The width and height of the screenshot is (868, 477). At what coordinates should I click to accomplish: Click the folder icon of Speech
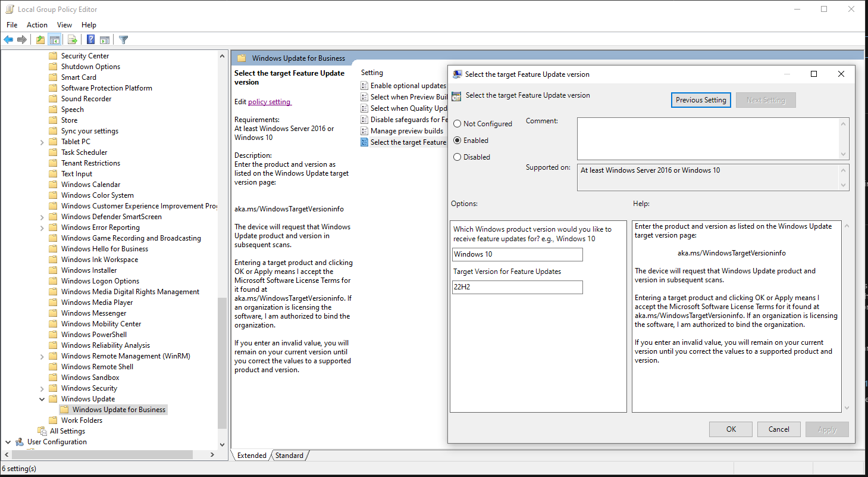coord(53,110)
